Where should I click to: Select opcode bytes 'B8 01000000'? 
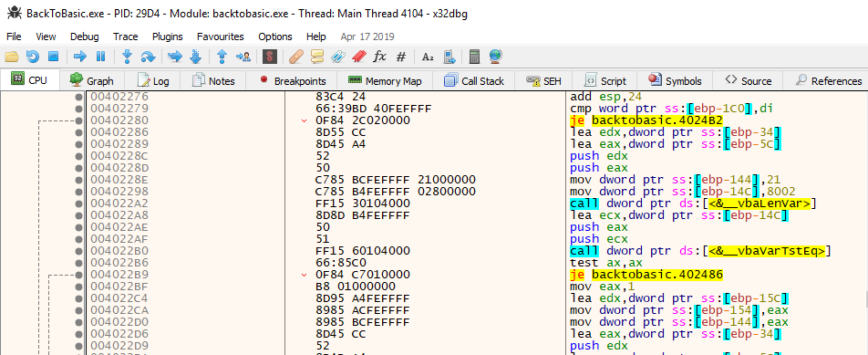coord(356,287)
